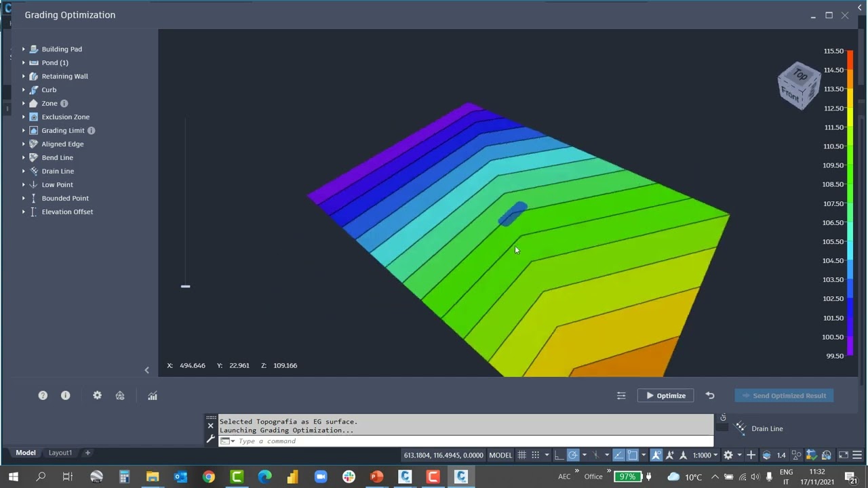Toggle the highlighted annotation objects icon in status bar
Image resolution: width=868 pixels, height=488 pixels.
(x=656, y=455)
